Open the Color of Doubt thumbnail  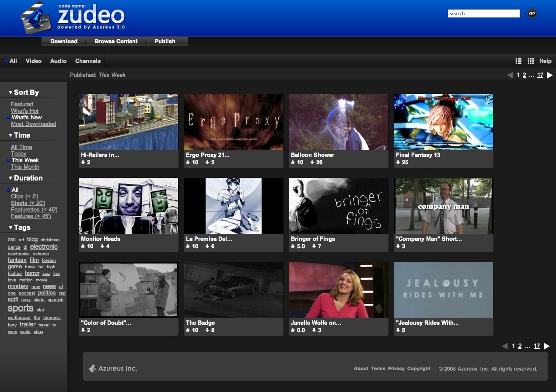(129, 290)
